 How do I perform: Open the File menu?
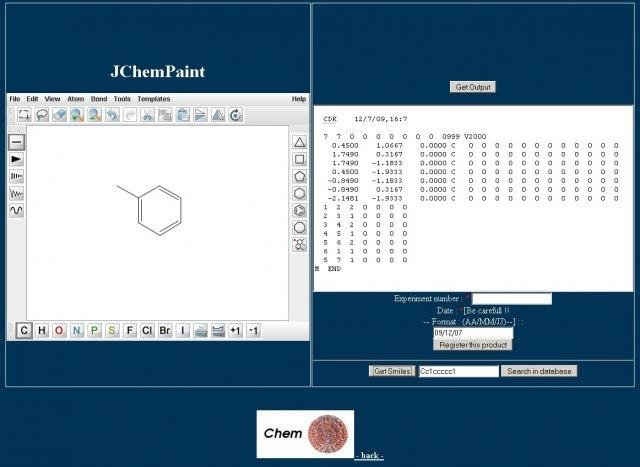[15, 99]
